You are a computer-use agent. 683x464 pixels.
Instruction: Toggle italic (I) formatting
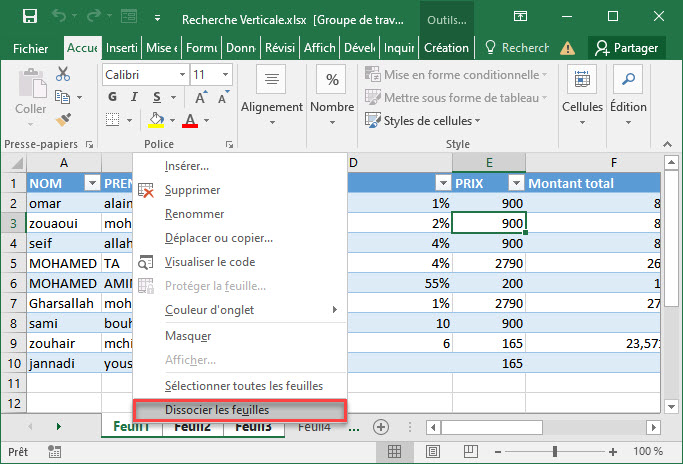tap(134, 97)
